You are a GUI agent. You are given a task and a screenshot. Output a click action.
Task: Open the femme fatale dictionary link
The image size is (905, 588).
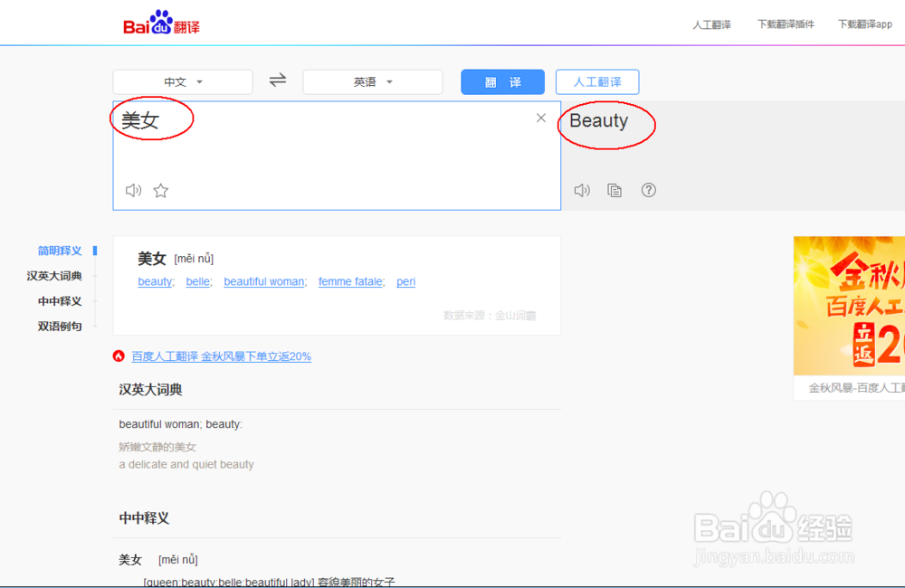tap(350, 281)
